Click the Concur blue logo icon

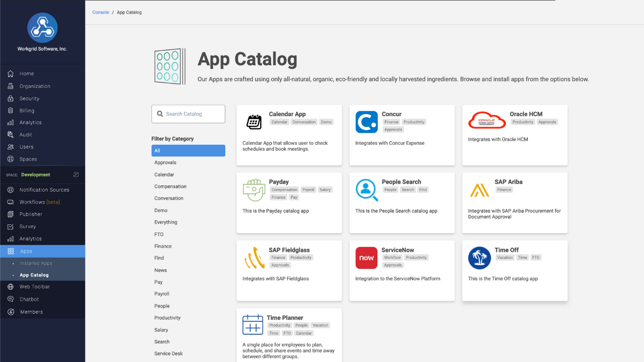(x=367, y=122)
